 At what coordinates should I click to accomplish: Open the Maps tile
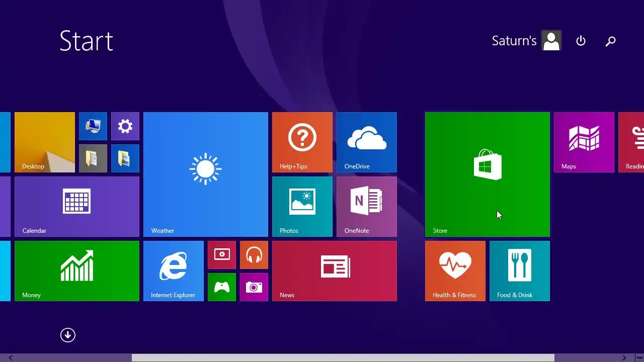[x=584, y=142]
